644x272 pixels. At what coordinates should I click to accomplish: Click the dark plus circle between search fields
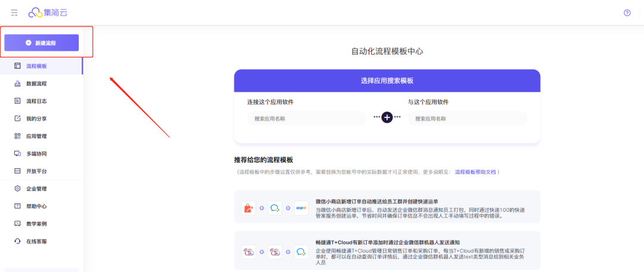(387, 117)
